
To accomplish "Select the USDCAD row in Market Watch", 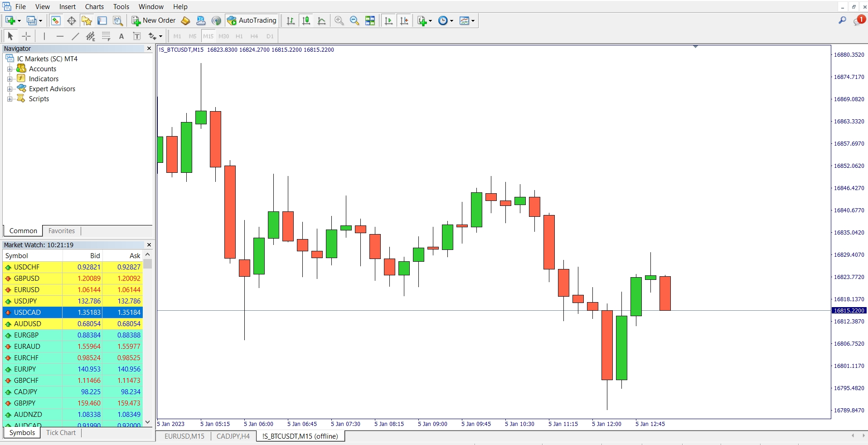I will click(73, 313).
